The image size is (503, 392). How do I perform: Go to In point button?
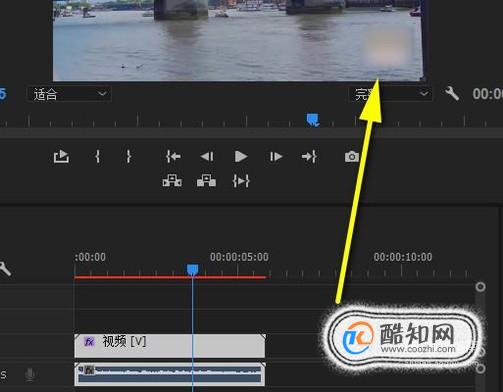pos(173,156)
